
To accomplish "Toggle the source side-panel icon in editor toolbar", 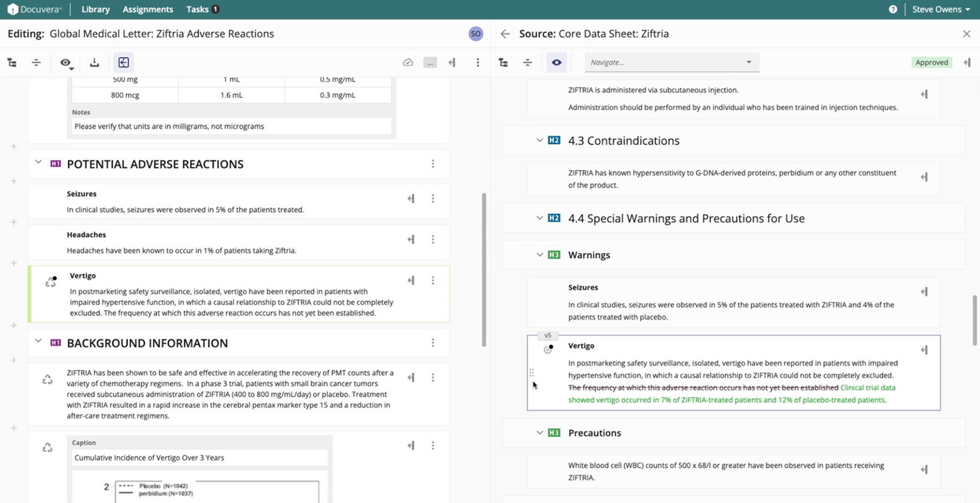I will point(124,63).
